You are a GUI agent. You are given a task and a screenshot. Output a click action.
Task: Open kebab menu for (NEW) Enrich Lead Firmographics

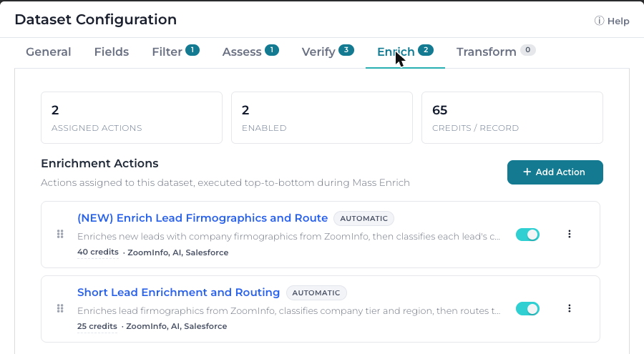[570, 234]
